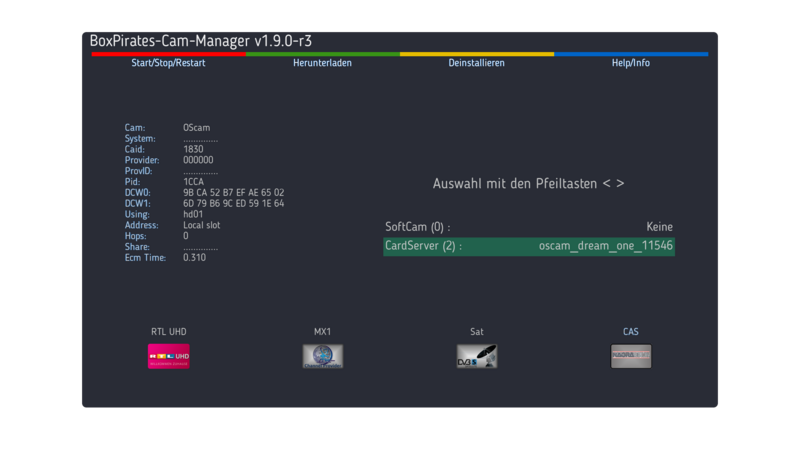Screen dimensions: 800x450
Task: Click the RTL UHD channel logo
Action: tap(168, 356)
